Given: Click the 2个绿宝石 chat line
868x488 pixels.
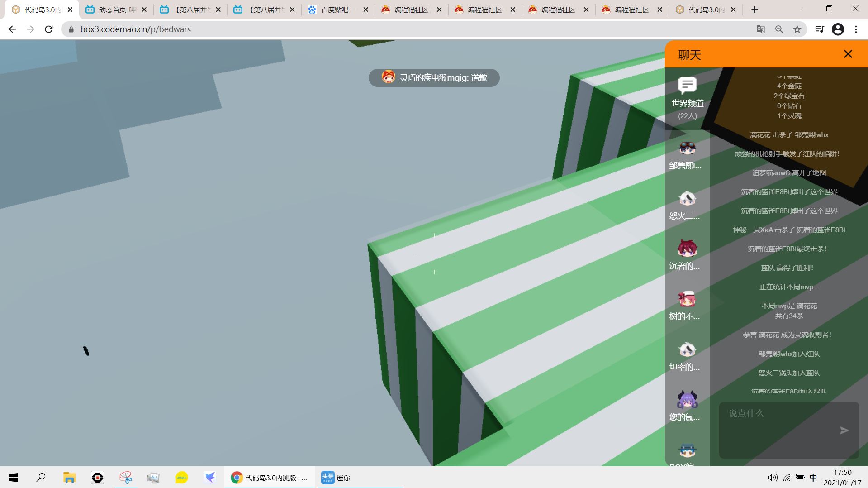Looking at the screenshot, I should click(789, 96).
